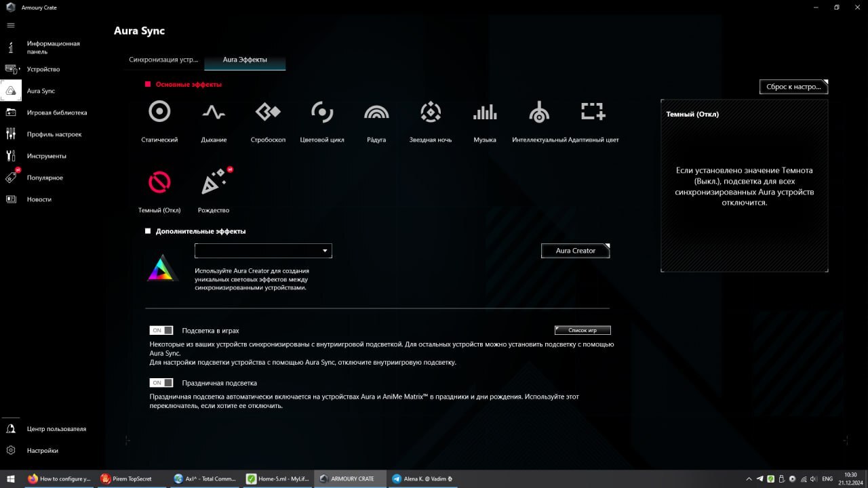Switch to Pirem TopSecret taskbar window
868x488 pixels.
click(132, 479)
